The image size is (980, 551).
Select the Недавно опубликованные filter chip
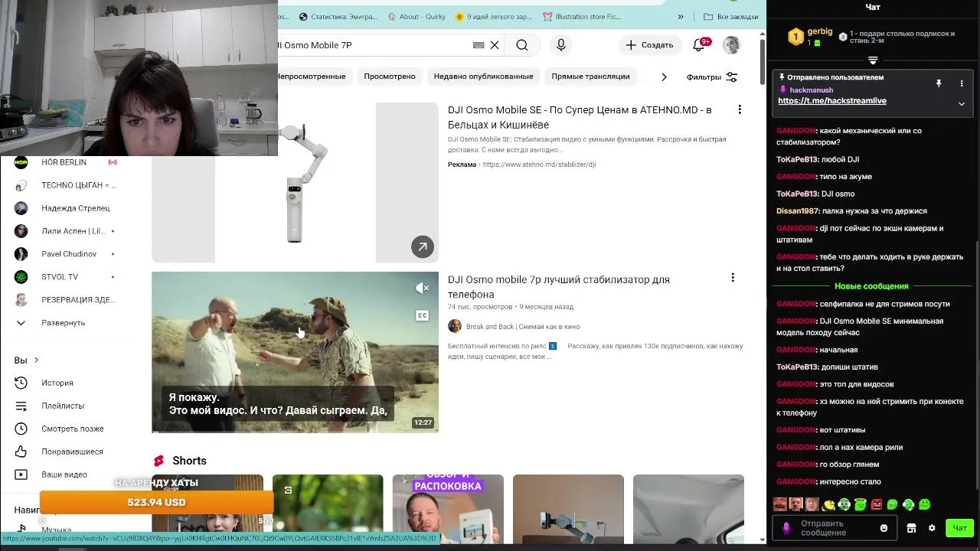tap(483, 77)
